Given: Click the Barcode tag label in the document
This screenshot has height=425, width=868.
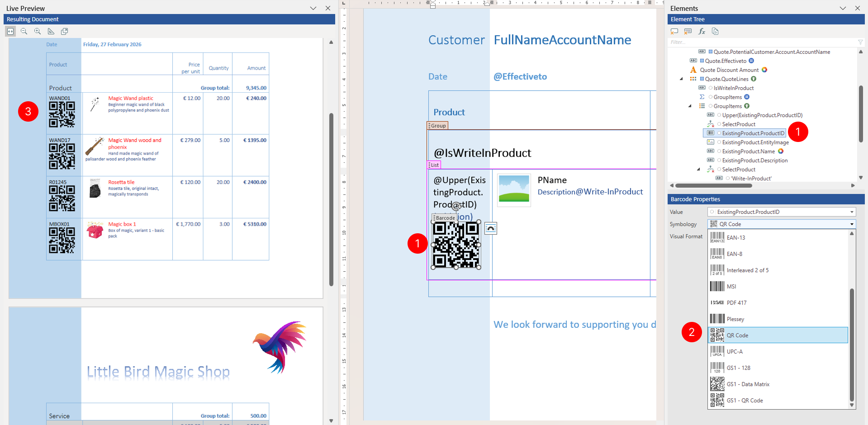Looking at the screenshot, I should (444, 217).
